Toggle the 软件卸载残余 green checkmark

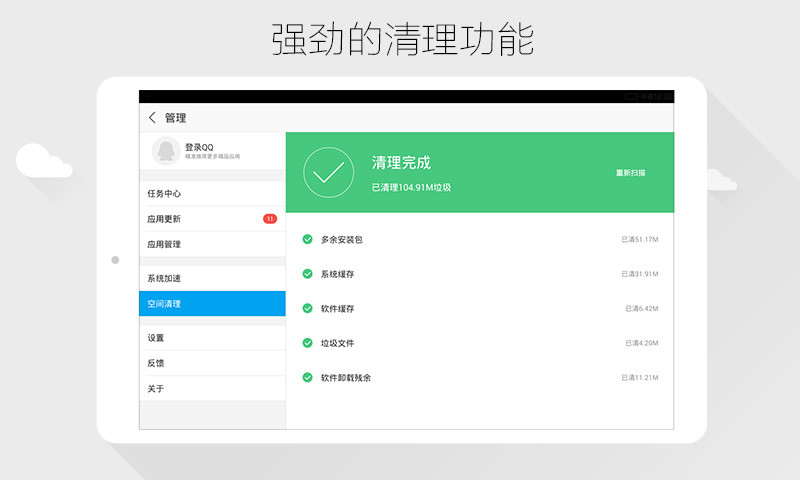pos(308,377)
